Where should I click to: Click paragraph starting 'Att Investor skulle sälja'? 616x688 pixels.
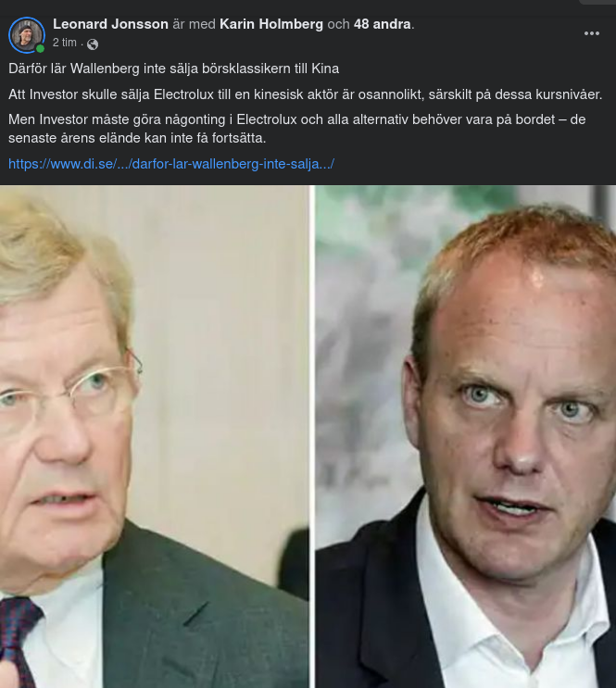[x=305, y=94]
